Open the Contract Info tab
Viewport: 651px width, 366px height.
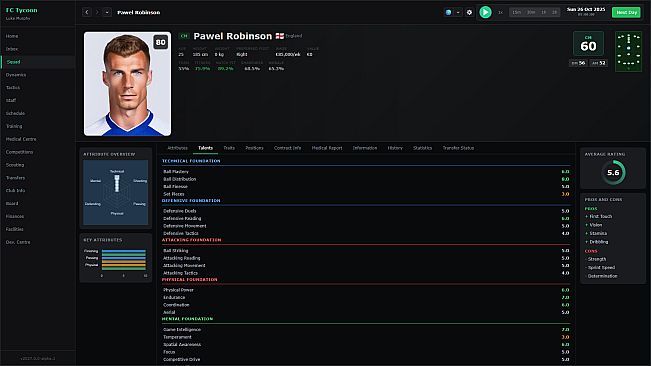click(287, 148)
